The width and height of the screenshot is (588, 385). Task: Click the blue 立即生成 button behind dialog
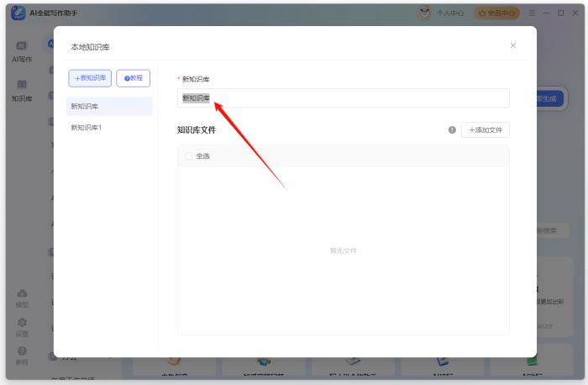click(549, 98)
